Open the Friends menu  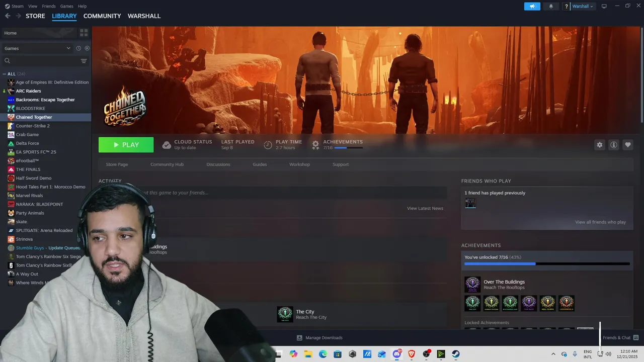click(49, 6)
